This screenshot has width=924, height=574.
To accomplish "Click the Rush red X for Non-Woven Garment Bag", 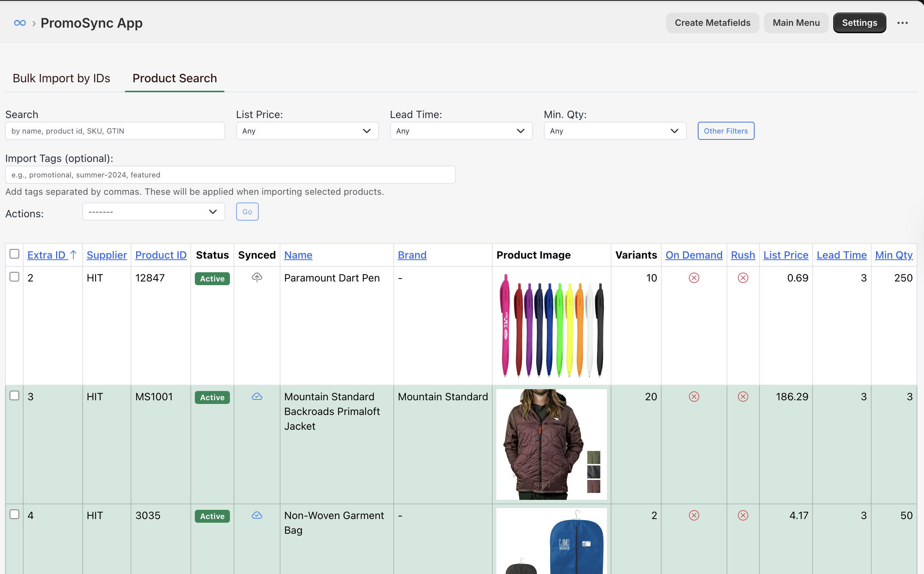I will [x=743, y=515].
